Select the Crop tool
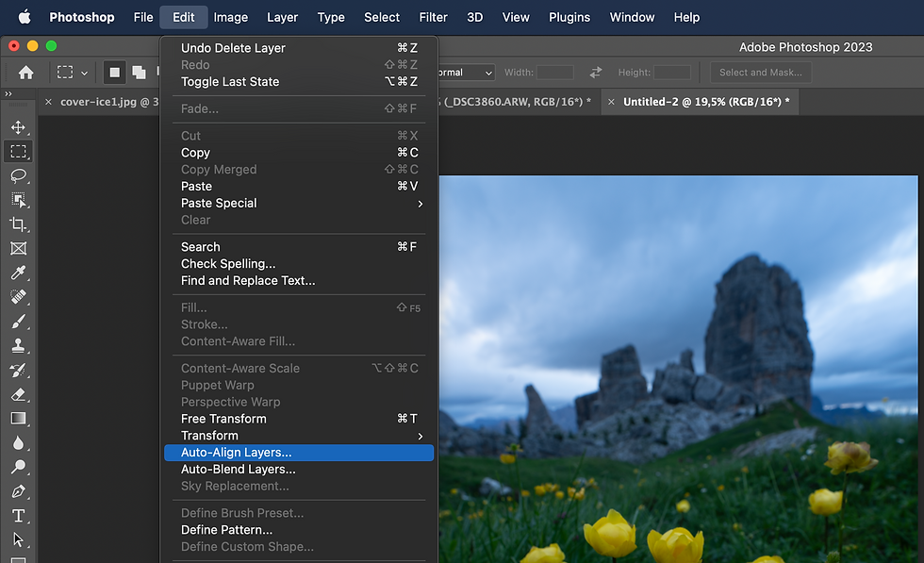Screen dimensions: 924x563 18,224
